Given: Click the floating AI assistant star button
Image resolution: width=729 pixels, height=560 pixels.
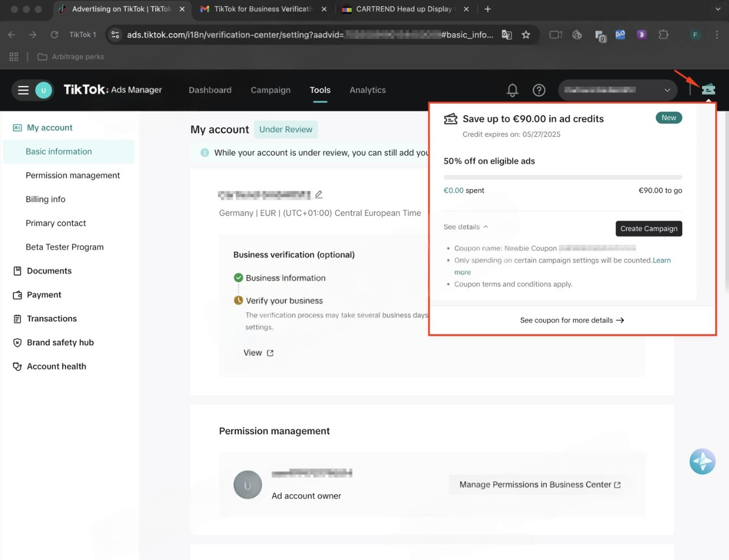Looking at the screenshot, I should [702, 461].
